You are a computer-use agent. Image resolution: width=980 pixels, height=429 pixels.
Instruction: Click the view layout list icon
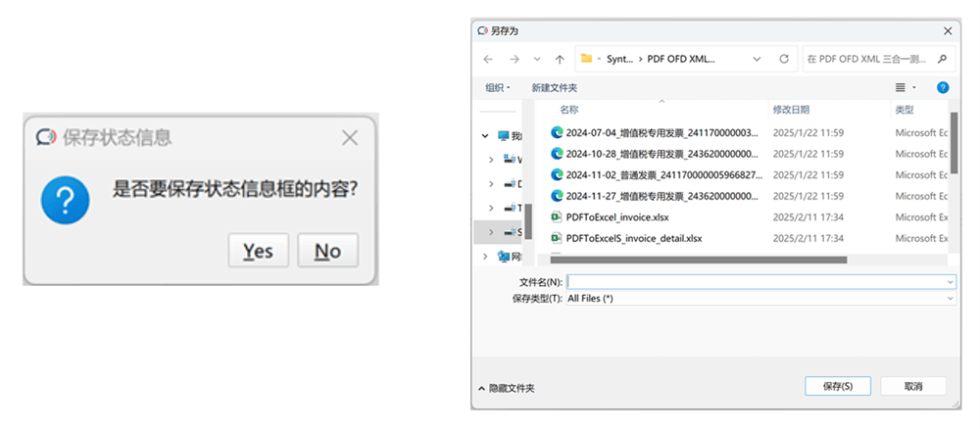click(x=900, y=88)
